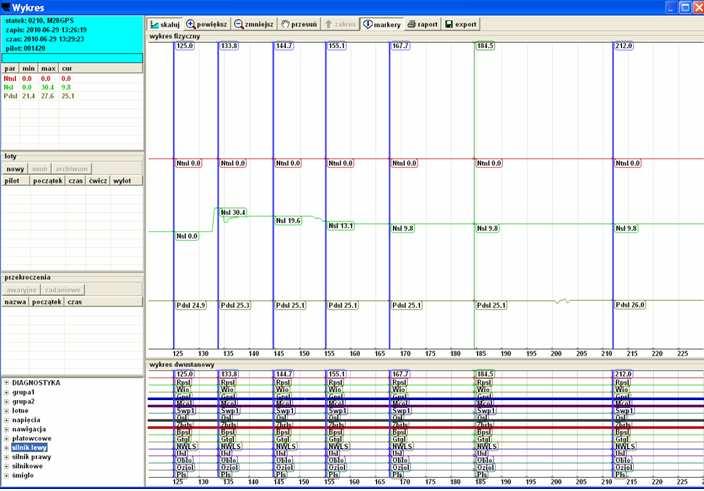Select the green Nsl parameter row
Viewport: 704px width, 491px height.
tap(72, 87)
